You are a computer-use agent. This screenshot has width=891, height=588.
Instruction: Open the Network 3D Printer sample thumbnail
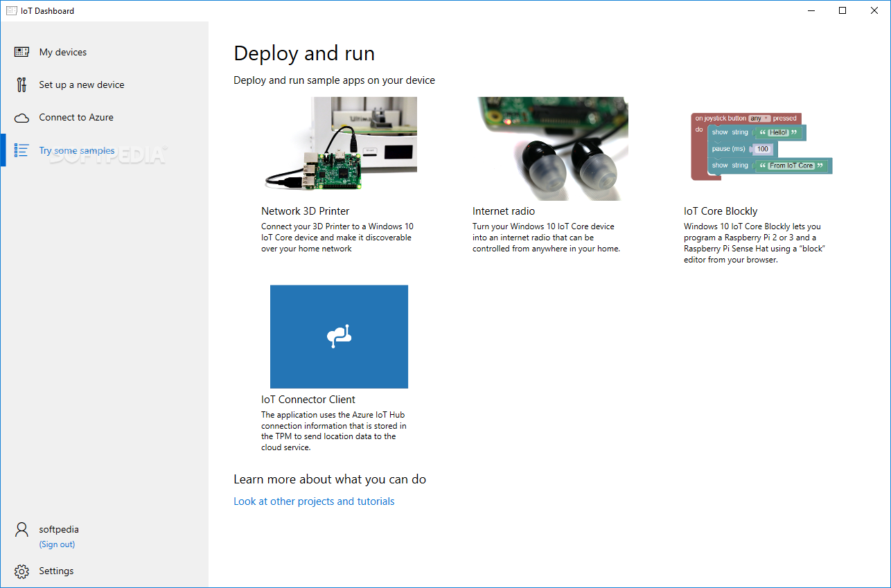pos(339,149)
